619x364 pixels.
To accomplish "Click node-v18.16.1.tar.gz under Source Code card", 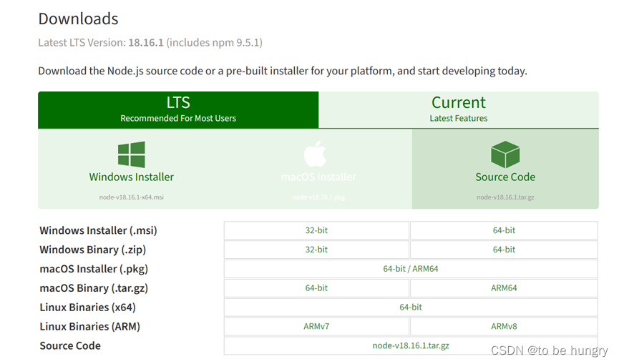I will [x=505, y=197].
